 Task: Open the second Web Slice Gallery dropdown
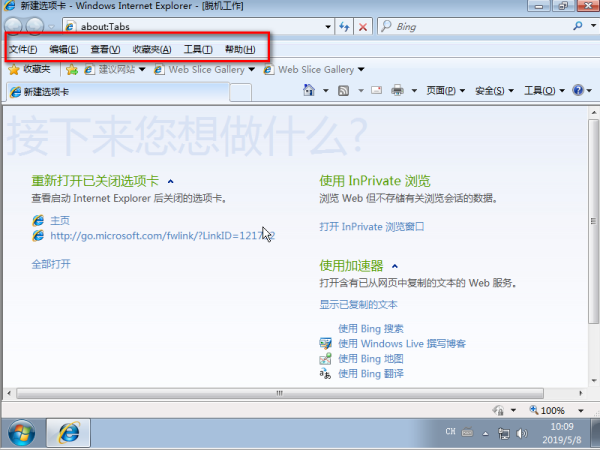coord(361,70)
